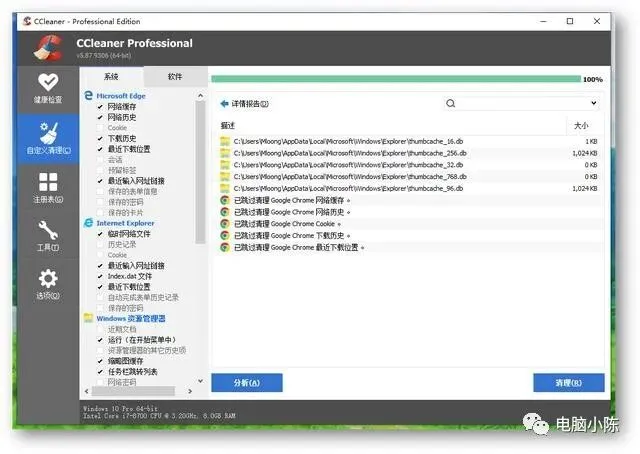The height and width of the screenshot is (454, 640).
Task: Click Chrome icon for skipped 最近下载位置 row
Action: point(224,247)
